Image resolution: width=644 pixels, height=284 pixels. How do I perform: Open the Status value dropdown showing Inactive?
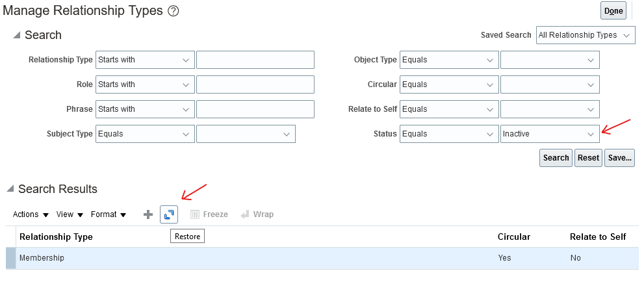(550, 134)
